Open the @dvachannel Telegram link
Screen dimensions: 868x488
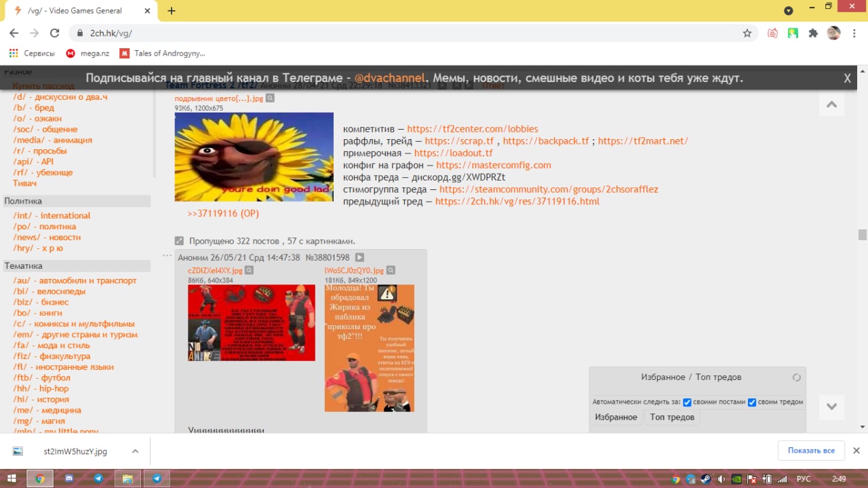(x=390, y=78)
